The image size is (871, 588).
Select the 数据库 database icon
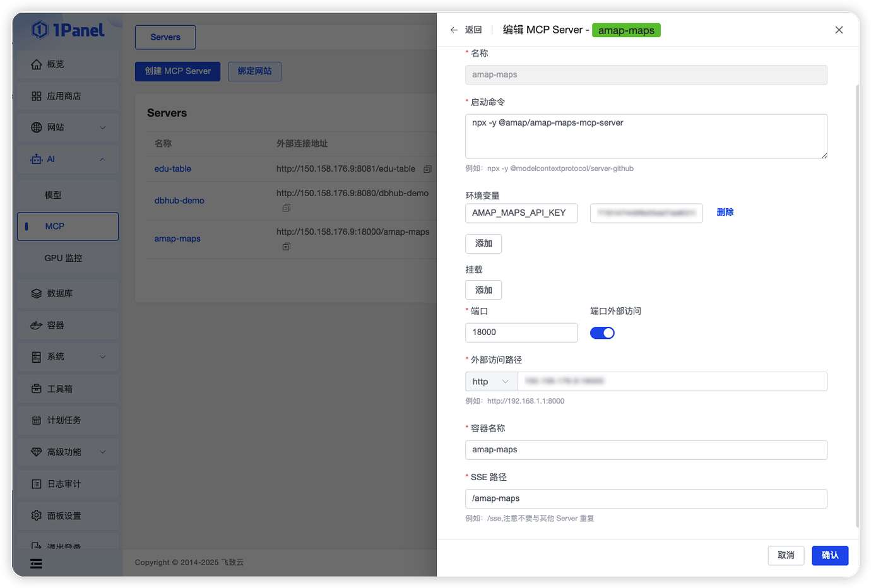pos(37,293)
